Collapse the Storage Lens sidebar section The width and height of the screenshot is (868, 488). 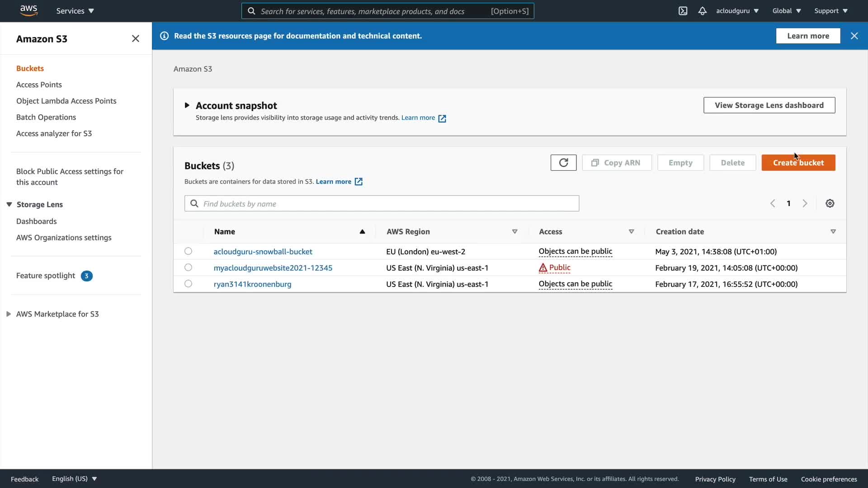point(9,204)
